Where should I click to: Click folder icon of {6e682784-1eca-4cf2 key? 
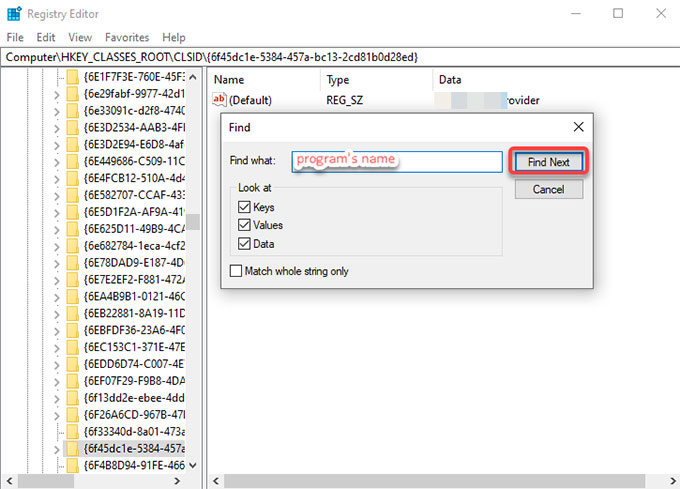72,246
